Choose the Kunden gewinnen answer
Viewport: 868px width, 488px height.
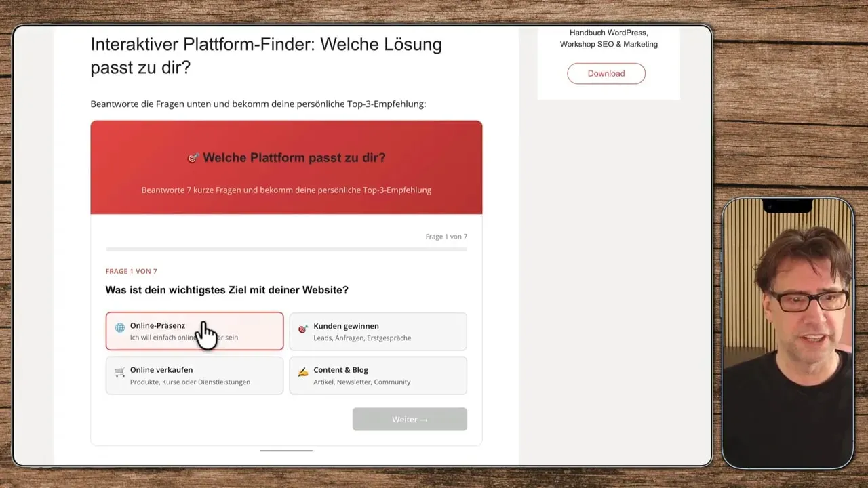[378, 331]
